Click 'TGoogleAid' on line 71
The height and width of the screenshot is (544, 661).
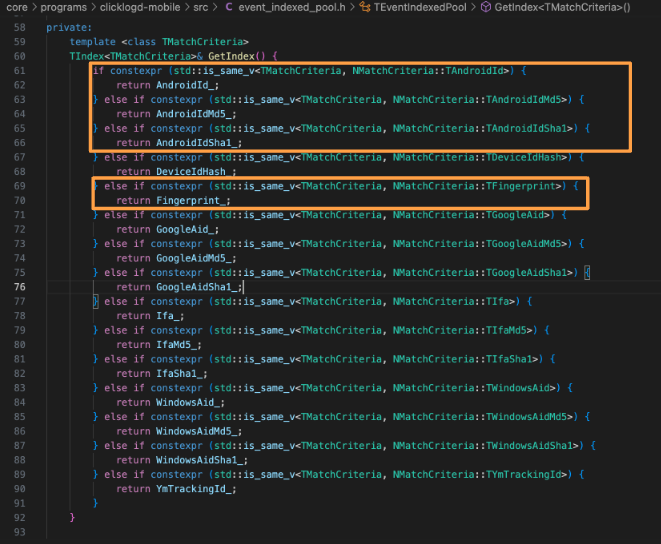[515, 215]
